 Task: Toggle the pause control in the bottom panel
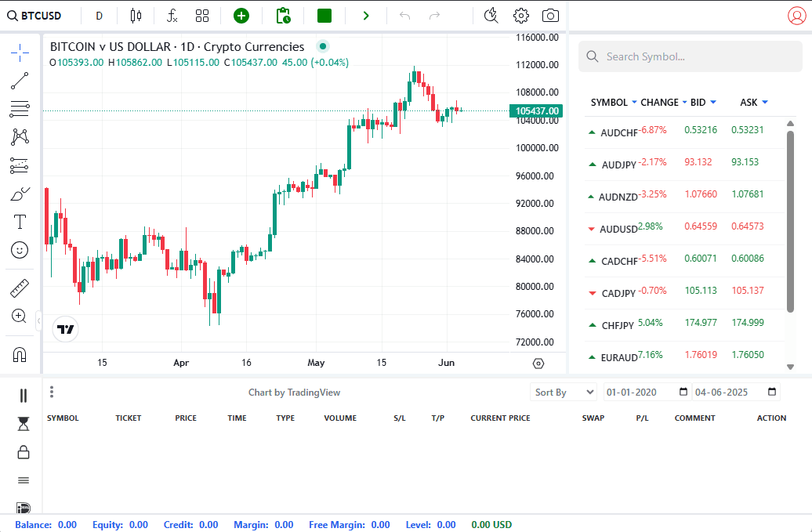pyautogui.click(x=23, y=395)
